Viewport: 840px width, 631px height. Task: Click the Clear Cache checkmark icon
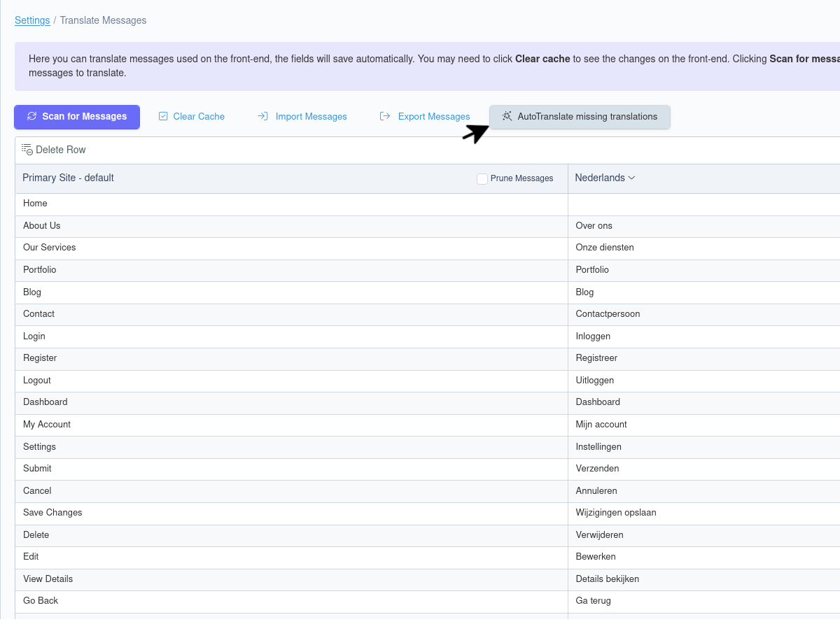(163, 117)
